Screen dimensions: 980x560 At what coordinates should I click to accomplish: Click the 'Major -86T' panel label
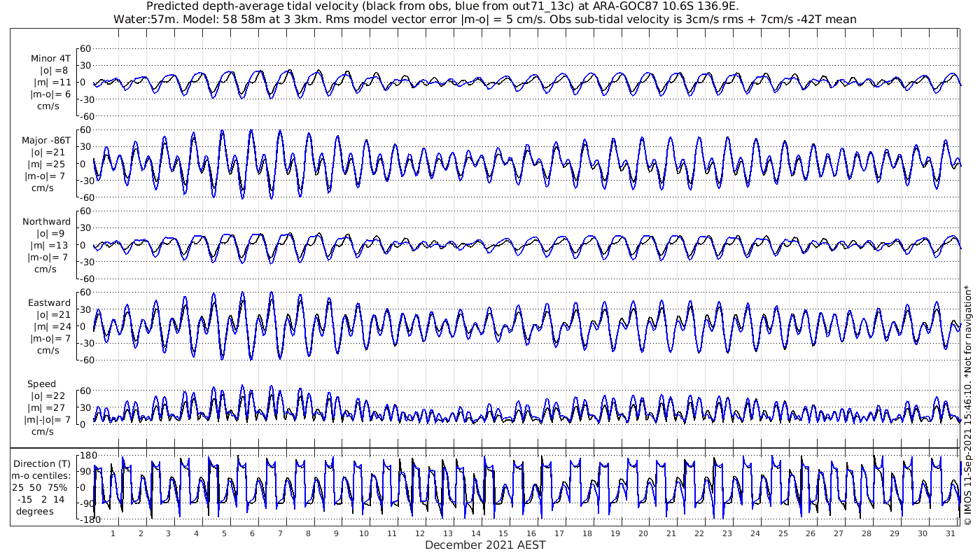coord(46,140)
